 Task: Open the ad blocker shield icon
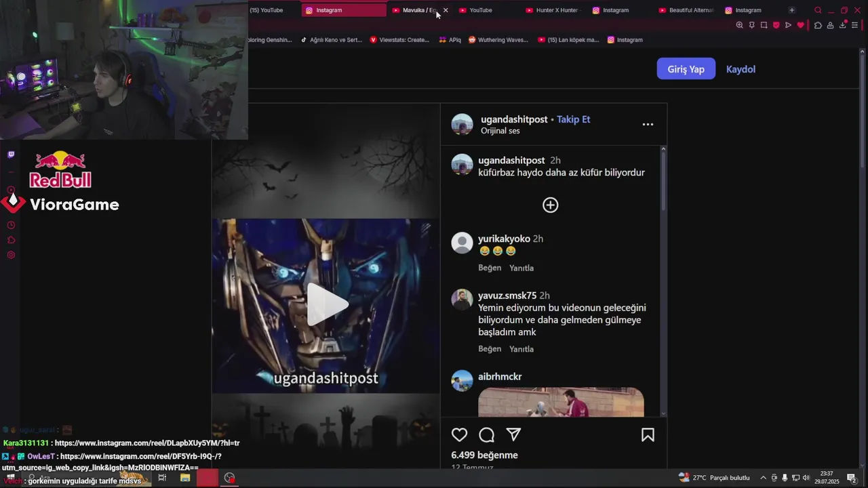pyautogui.click(x=776, y=25)
